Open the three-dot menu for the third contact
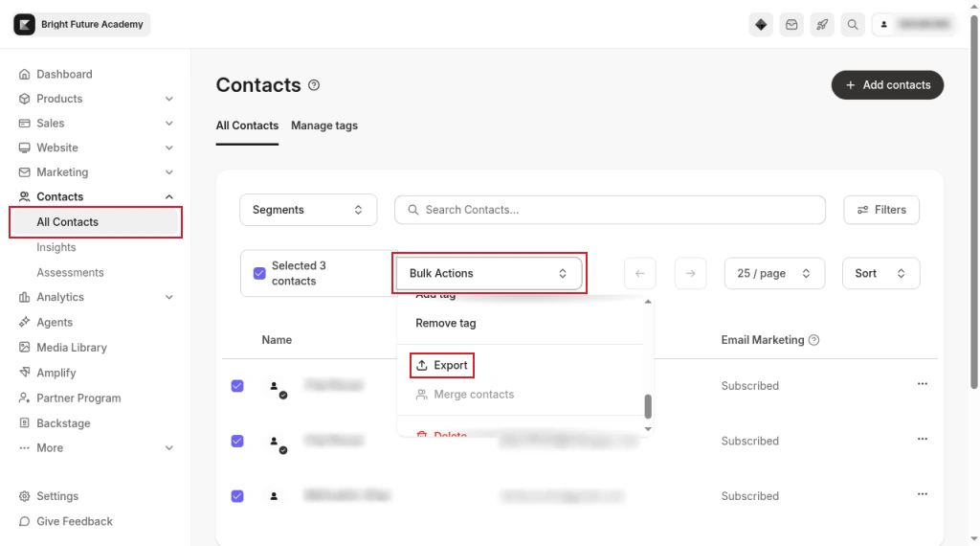Screen dimensions: 980x546 pos(922,494)
